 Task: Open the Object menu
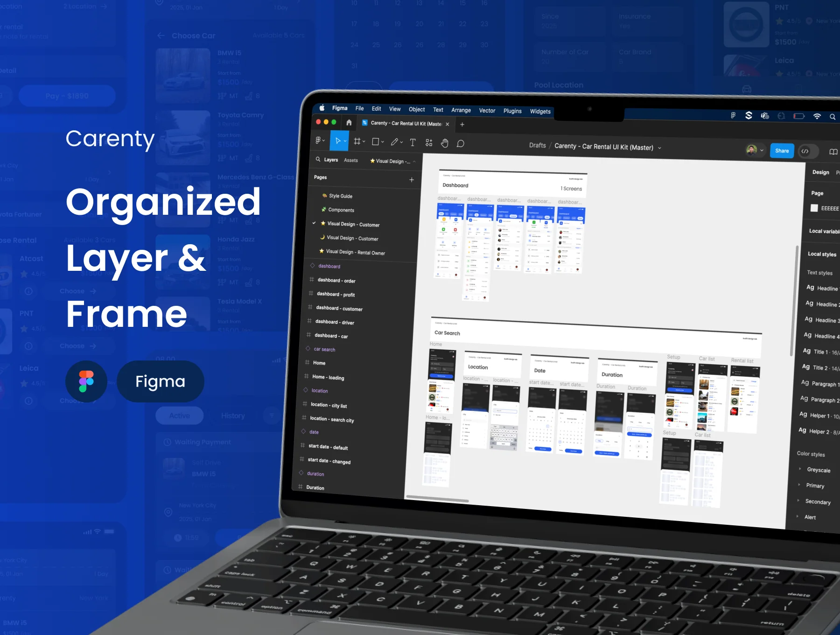pos(417,109)
